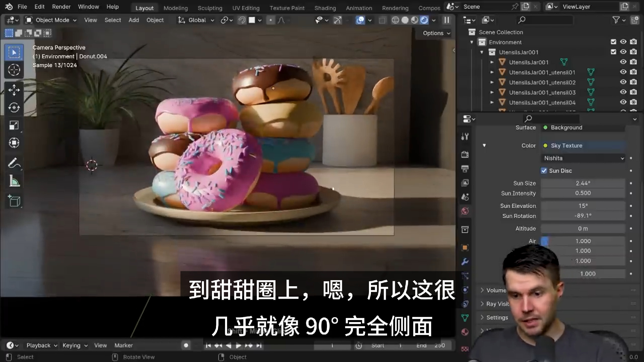Image resolution: width=644 pixels, height=362 pixels.
Task: Hide UtensilsJar001 in the viewport
Action: (x=623, y=52)
